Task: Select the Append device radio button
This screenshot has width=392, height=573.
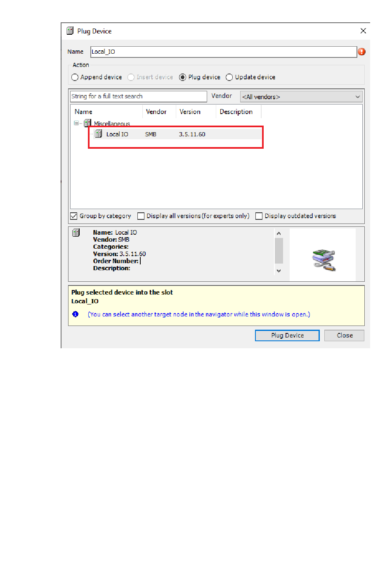Action: coord(75,77)
